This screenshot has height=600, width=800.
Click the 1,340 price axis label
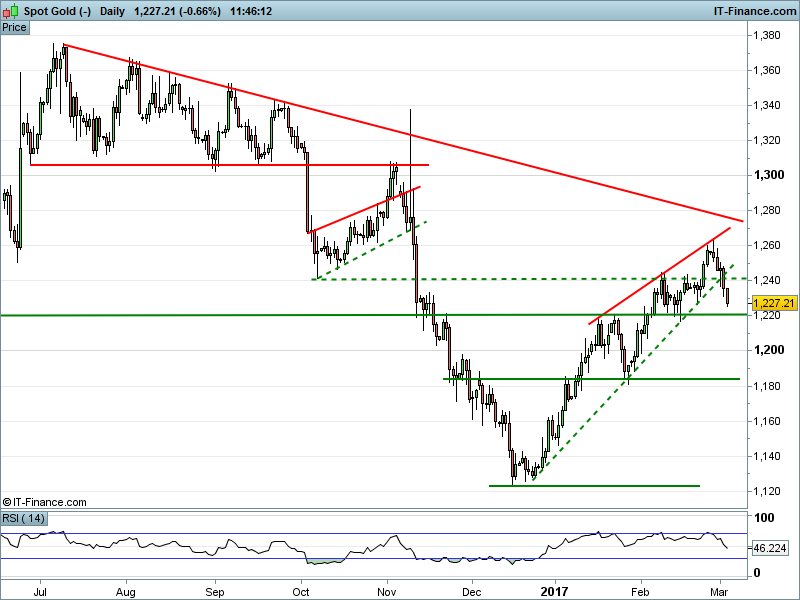tap(767, 105)
